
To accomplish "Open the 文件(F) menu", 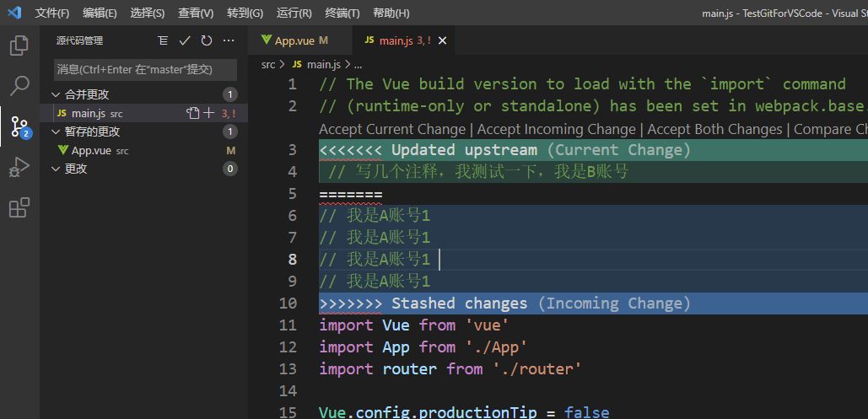I will [52, 13].
